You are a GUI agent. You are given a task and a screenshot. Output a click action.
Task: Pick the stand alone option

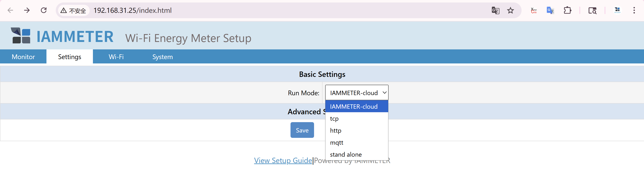(345, 154)
